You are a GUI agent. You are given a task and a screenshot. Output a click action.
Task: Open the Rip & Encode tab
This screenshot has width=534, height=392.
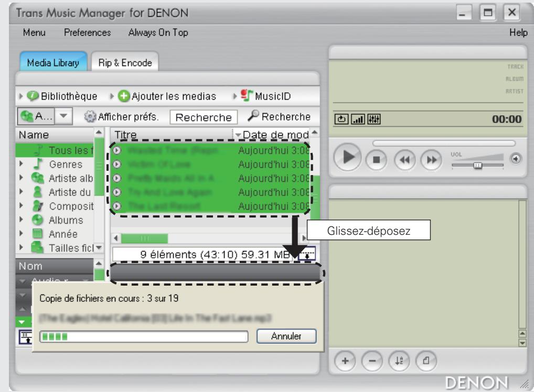pyautogui.click(x=125, y=62)
